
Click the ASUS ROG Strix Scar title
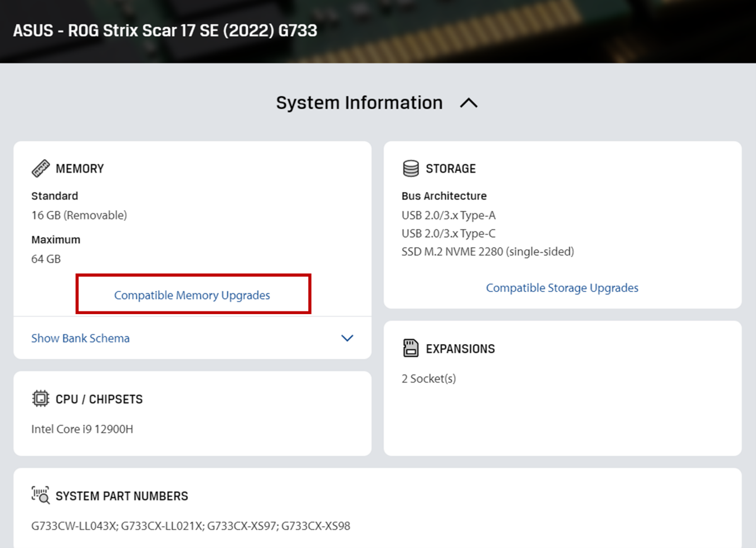click(x=165, y=31)
